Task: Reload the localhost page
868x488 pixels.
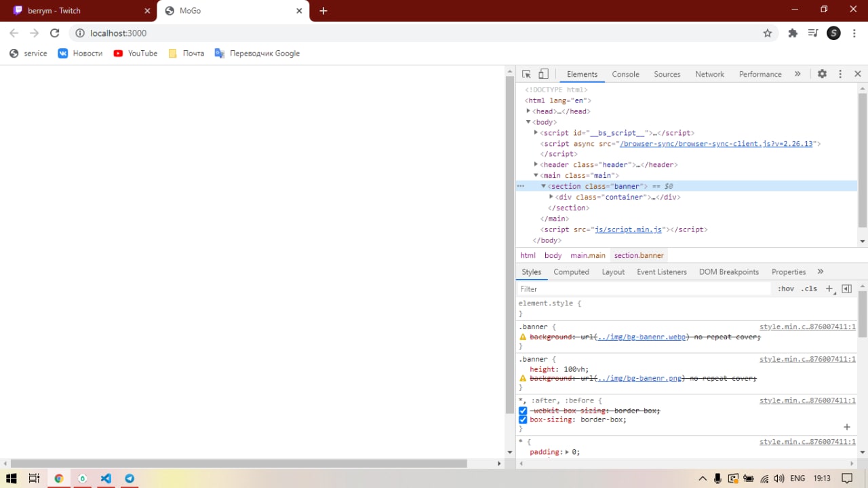Action: pyautogui.click(x=55, y=33)
